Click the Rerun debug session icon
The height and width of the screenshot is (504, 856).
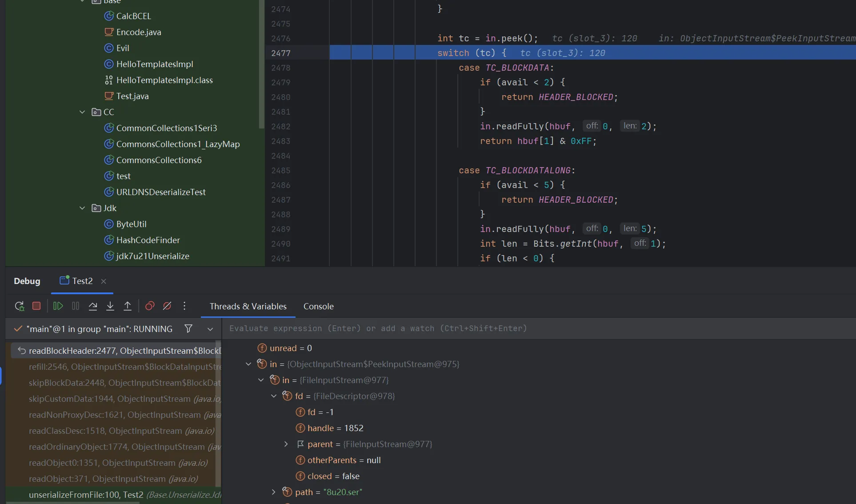click(19, 306)
